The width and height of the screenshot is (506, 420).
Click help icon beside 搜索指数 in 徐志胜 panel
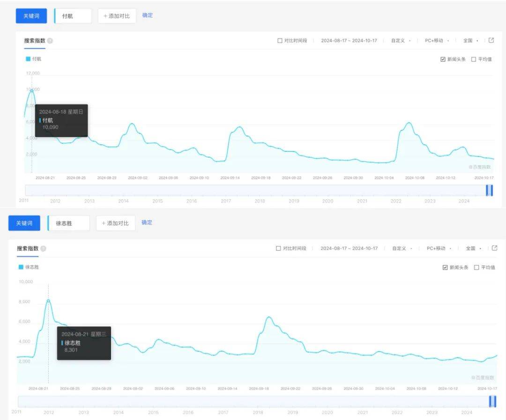pyautogui.click(x=43, y=248)
